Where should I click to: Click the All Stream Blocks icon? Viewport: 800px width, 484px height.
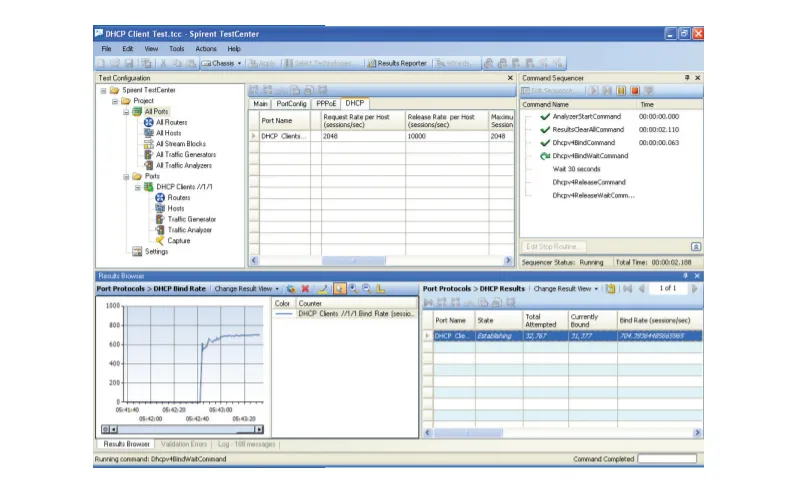point(148,144)
